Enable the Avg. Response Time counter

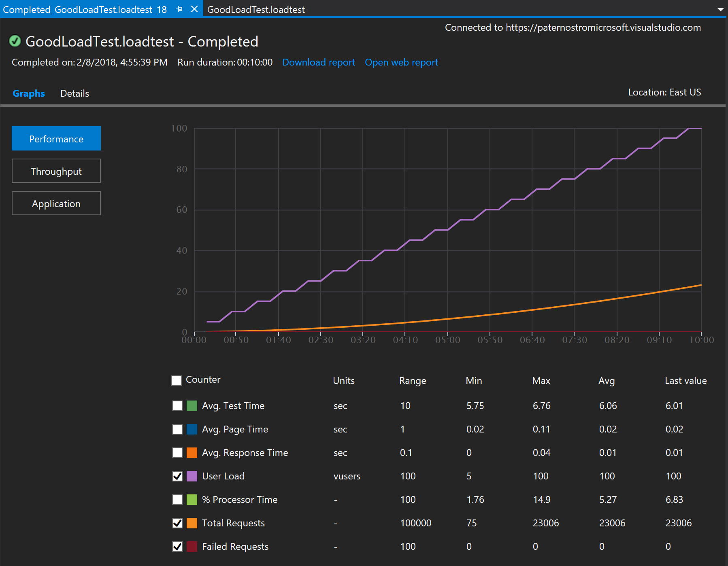coord(177,453)
